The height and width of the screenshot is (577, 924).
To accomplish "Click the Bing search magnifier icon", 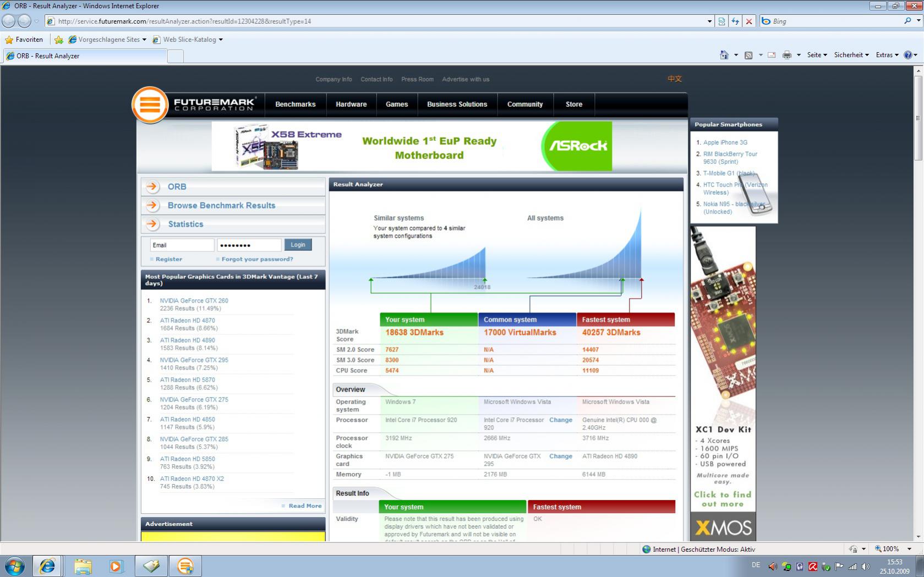I will click(907, 21).
